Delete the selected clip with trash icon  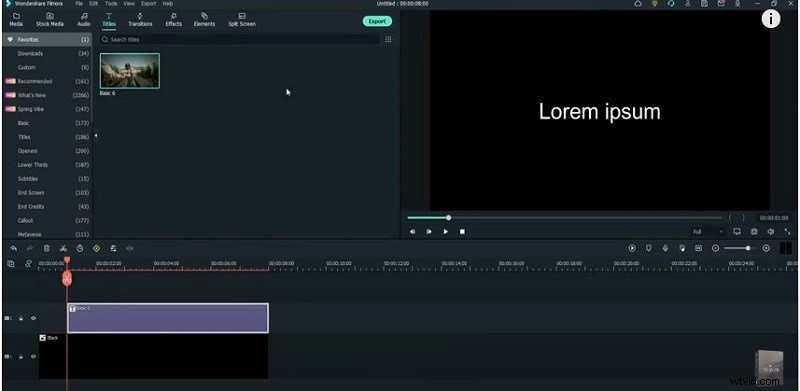click(x=46, y=248)
